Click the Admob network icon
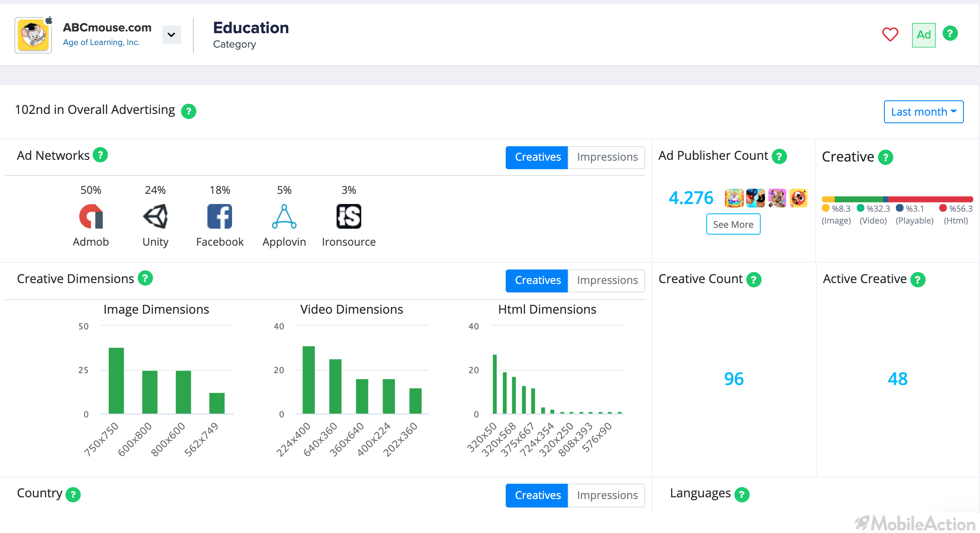This screenshot has width=980, height=533. pyautogui.click(x=91, y=216)
